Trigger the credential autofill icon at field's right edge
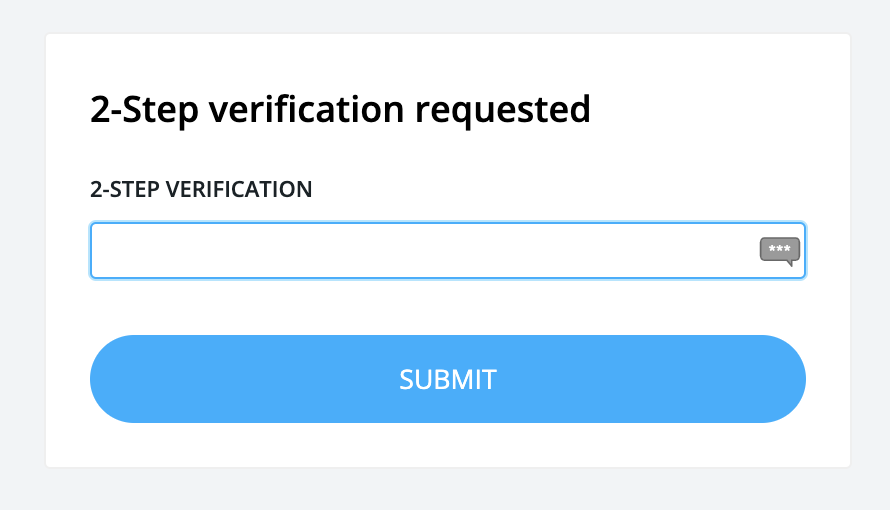This screenshot has height=510, width=890. (780, 250)
